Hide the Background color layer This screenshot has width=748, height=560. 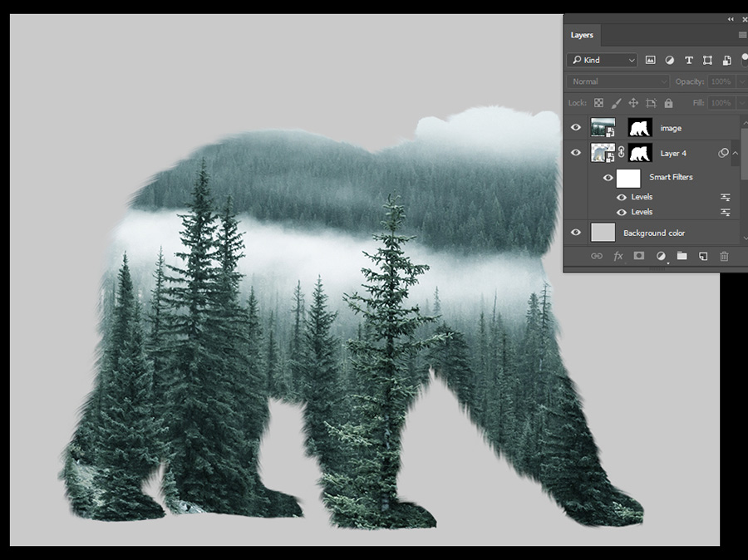coord(576,233)
